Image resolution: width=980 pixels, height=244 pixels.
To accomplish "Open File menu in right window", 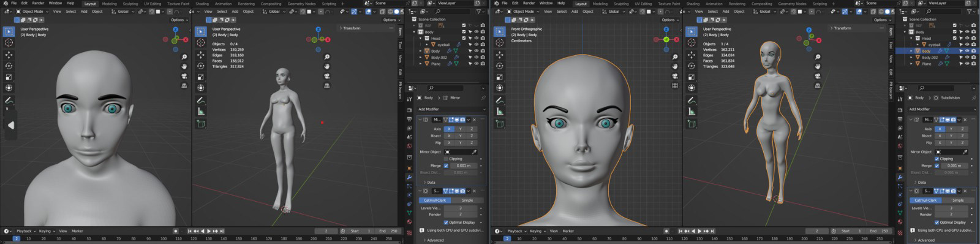I will 504,3.
